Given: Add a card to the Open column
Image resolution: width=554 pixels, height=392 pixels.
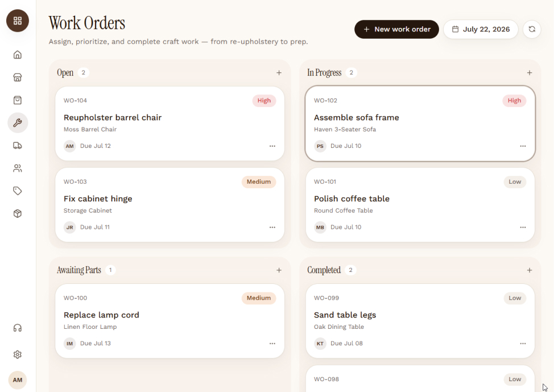Looking at the screenshot, I should 279,72.
